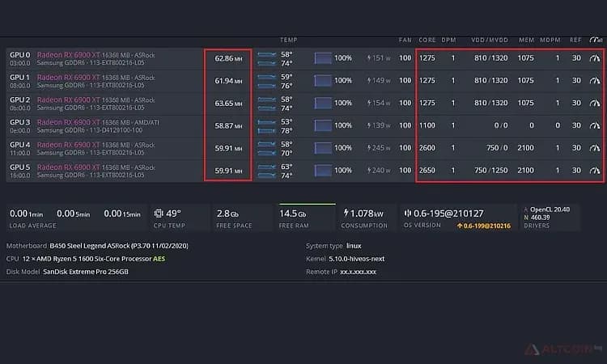The height and width of the screenshot is (364, 607).
Task: Click the GPU 0 fan speed bar
Action: 323,58
